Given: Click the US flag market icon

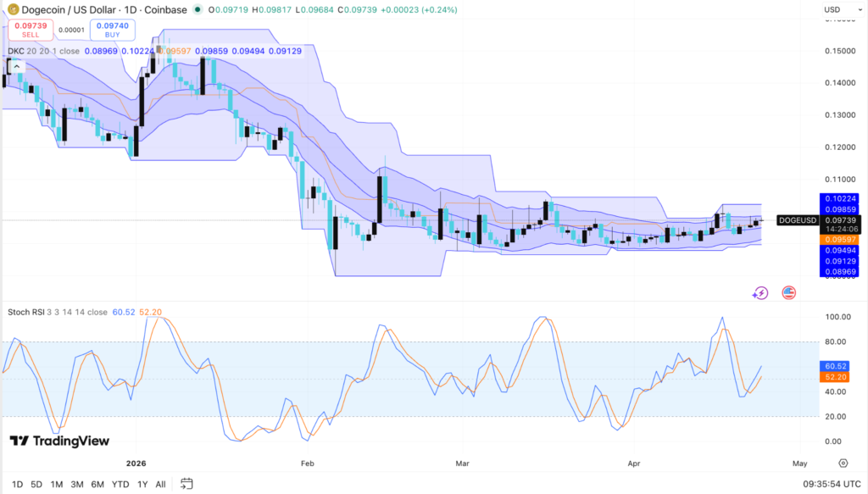Looking at the screenshot, I should coord(789,292).
